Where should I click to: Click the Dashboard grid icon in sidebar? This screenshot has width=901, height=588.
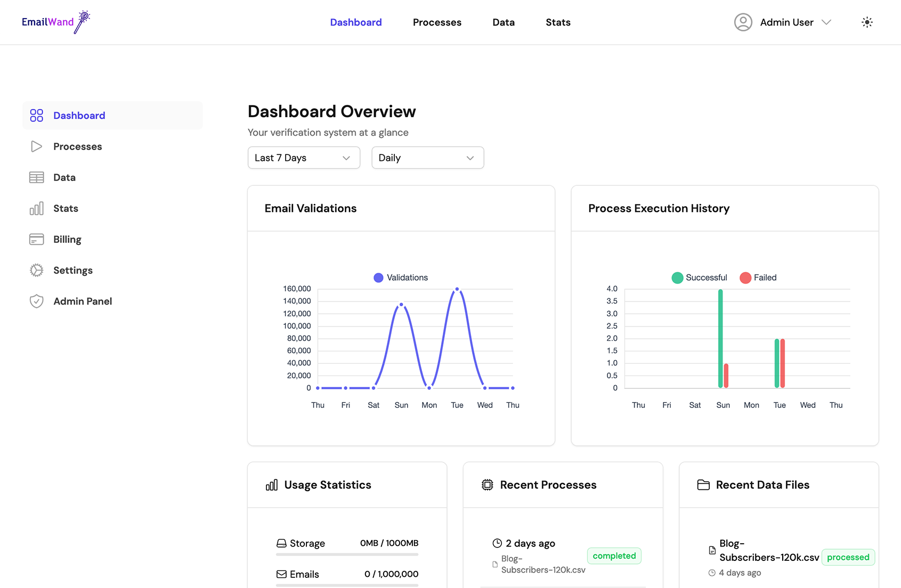36,116
